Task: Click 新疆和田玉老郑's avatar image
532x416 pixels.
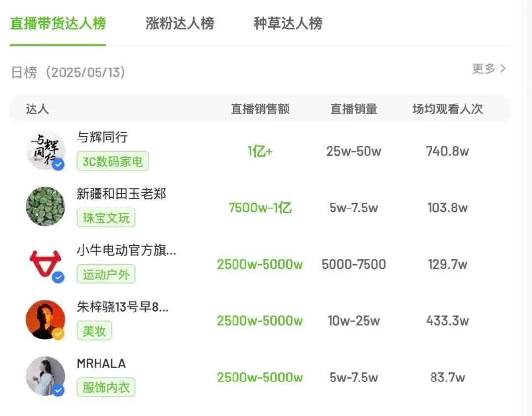Action: [45, 206]
